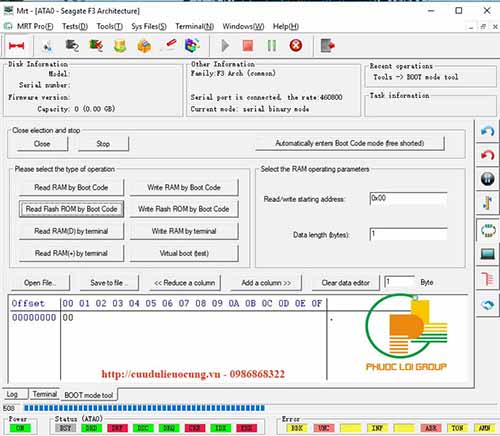Open the Tools(T) menu
Screen dimensions: 500x436
110,26
